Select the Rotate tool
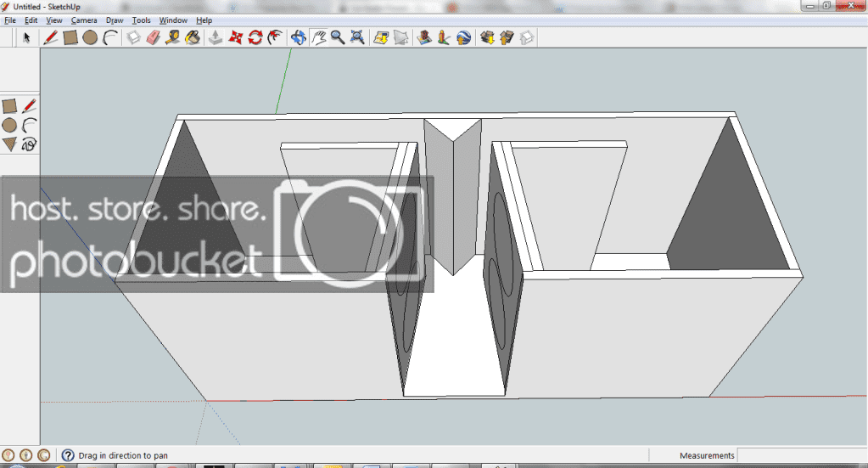 click(255, 37)
